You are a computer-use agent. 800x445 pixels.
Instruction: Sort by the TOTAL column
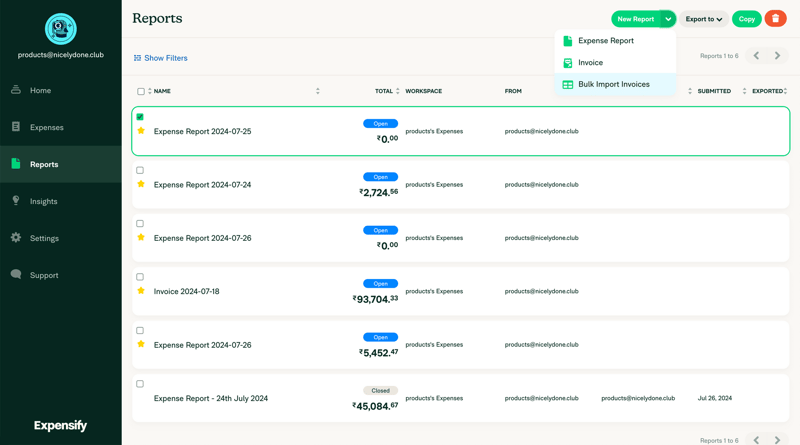click(x=387, y=91)
